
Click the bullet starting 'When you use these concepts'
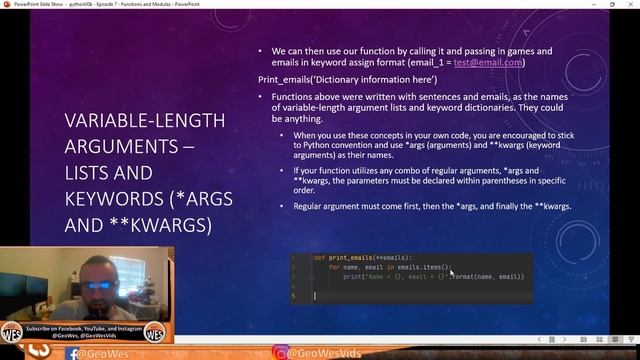(433, 145)
